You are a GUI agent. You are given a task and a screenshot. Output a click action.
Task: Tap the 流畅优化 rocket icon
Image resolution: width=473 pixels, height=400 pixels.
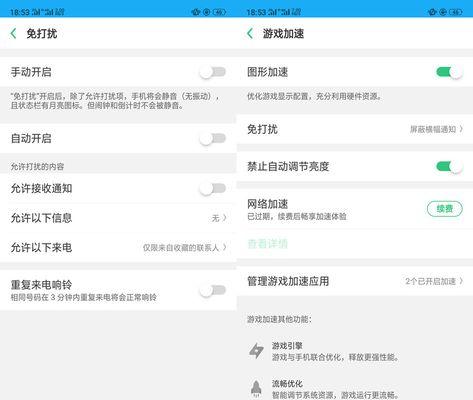click(x=256, y=388)
